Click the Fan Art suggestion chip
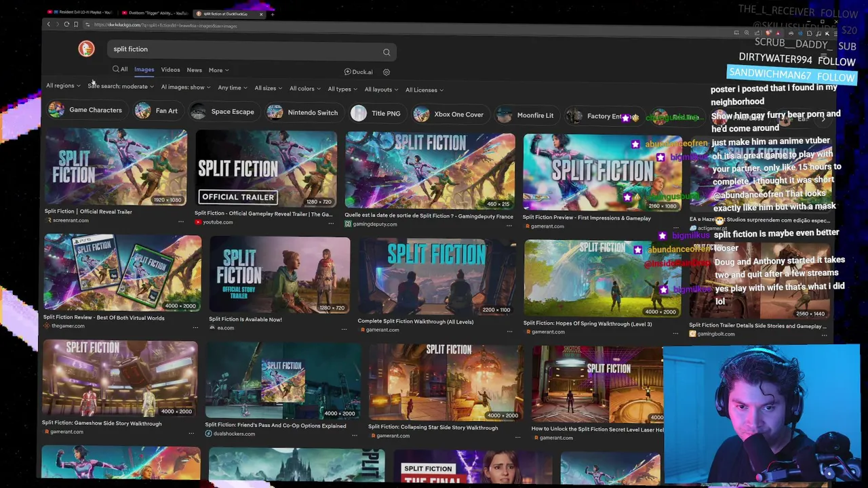 pos(157,111)
